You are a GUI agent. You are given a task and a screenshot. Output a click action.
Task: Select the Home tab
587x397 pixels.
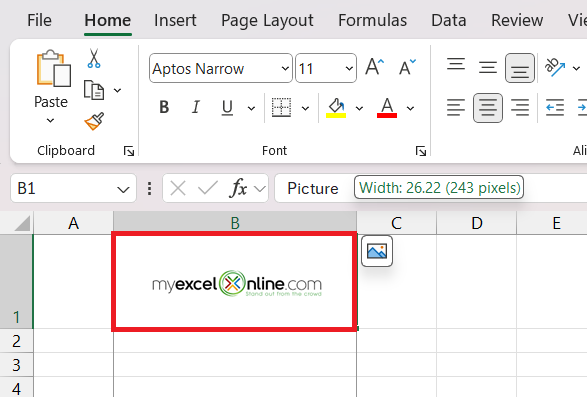107,20
